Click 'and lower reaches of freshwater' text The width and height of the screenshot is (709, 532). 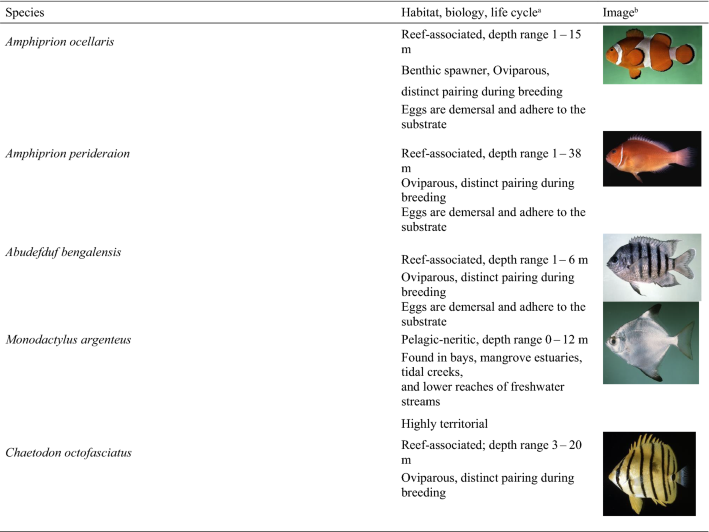pos(483,387)
